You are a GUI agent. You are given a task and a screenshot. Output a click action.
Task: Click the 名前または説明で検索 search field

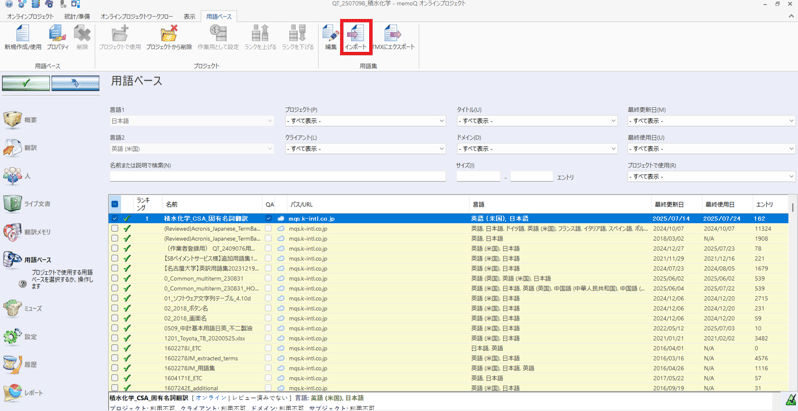pyautogui.click(x=277, y=177)
